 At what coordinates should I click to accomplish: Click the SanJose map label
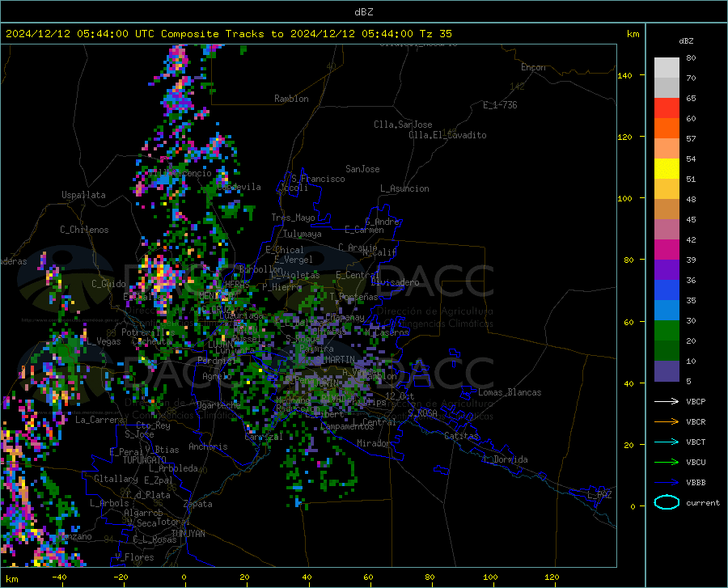362,169
